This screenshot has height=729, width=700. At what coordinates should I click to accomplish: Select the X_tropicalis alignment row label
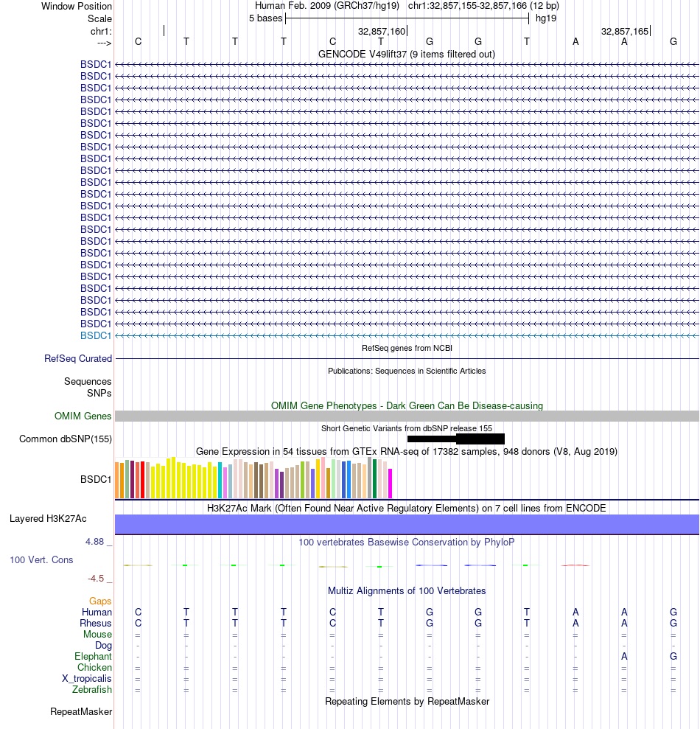tap(87, 679)
